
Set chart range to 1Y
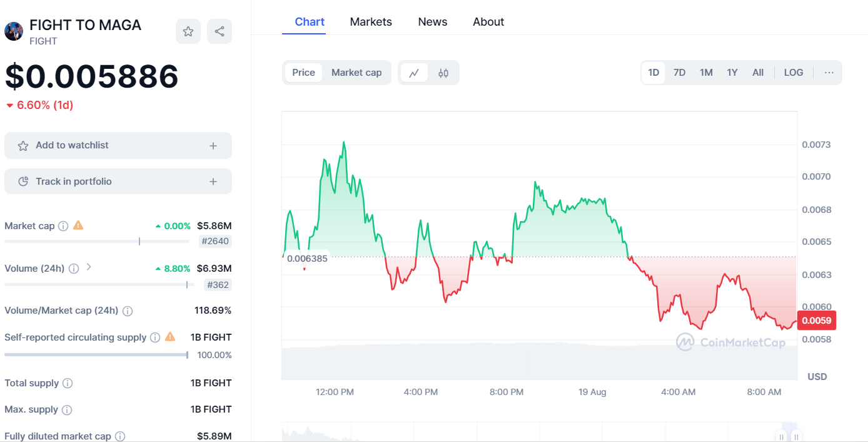tap(732, 73)
